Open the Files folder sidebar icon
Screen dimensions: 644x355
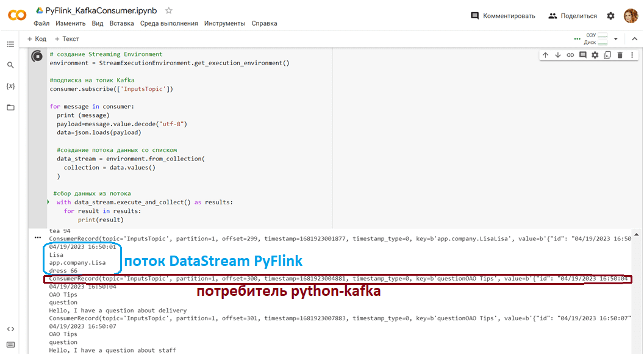(x=11, y=107)
